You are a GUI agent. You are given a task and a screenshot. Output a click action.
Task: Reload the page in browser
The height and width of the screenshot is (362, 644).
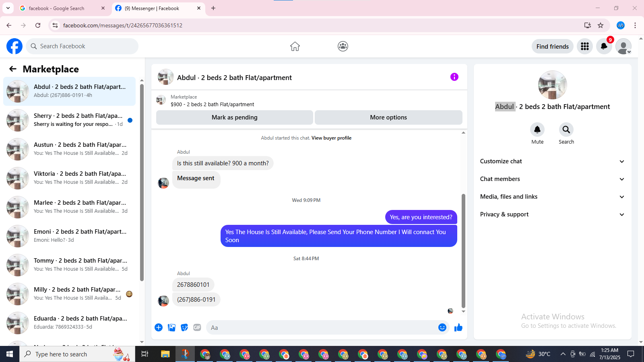pyautogui.click(x=38, y=25)
